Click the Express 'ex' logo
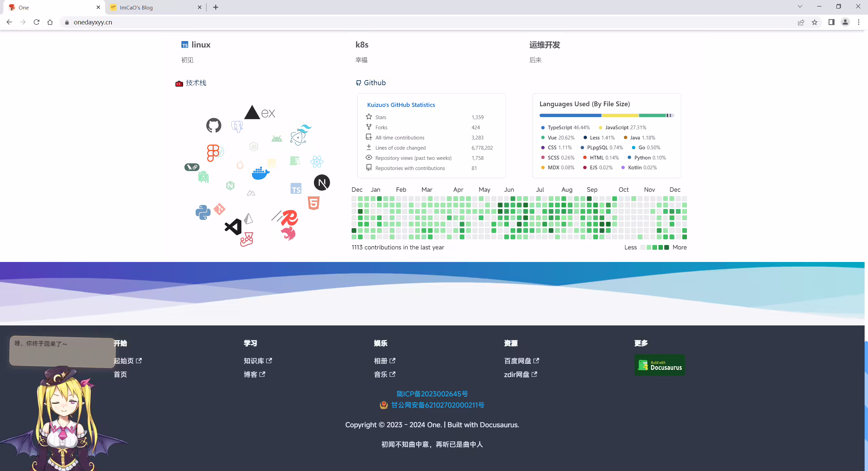This screenshot has height=471, width=868. (x=268, y=113)
